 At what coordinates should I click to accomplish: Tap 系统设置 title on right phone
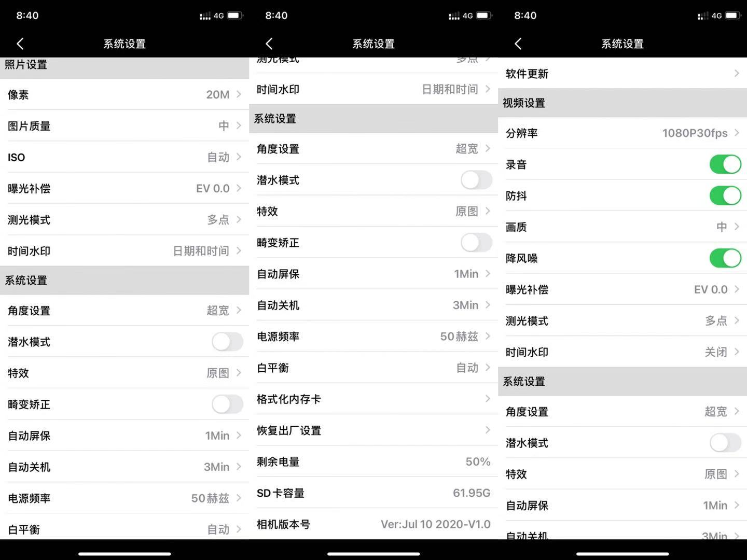pos(622,44)
